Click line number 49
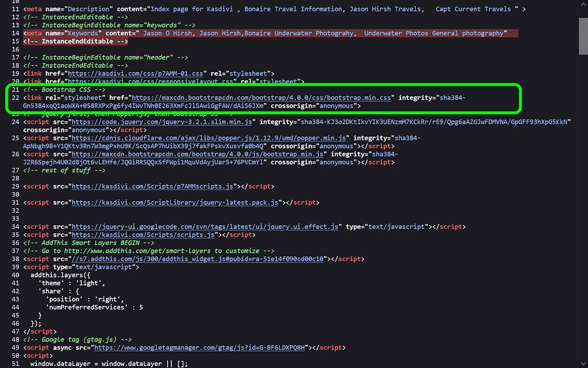Screen dimensions: 588x368 [15, 348]
